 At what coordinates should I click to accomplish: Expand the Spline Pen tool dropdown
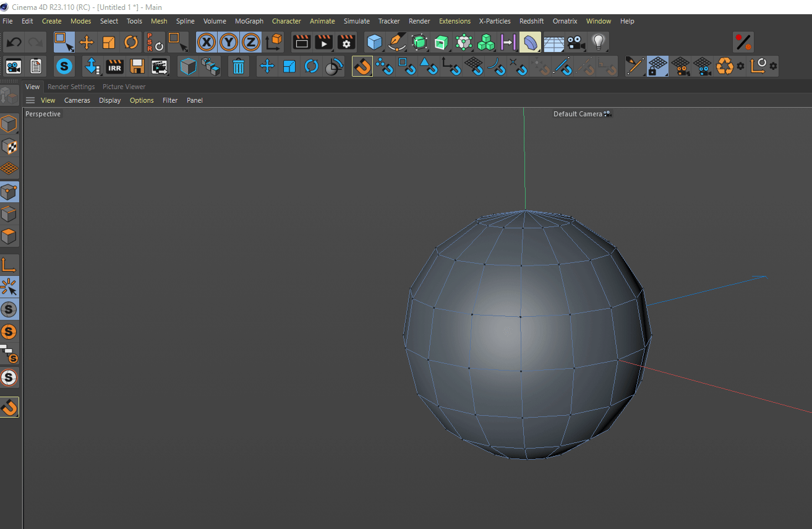click(x=397, y=42)
